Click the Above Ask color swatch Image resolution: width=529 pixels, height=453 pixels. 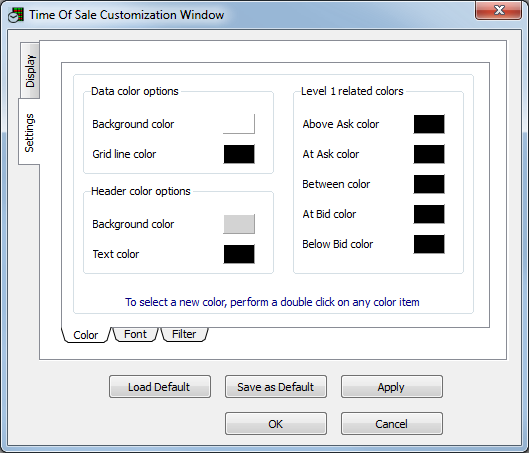pos(429,124)
